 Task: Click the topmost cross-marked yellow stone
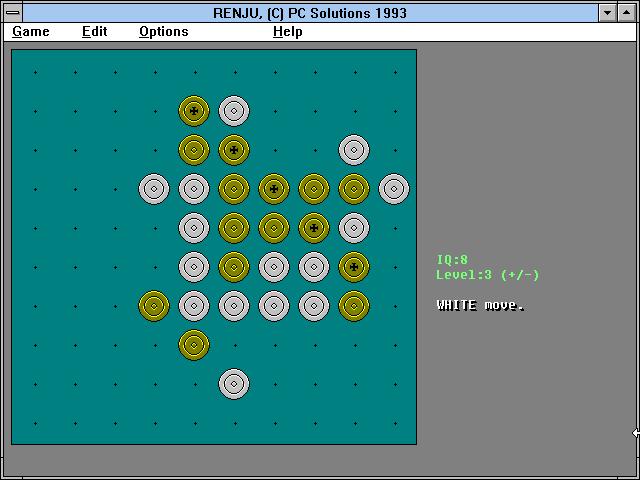194,111
